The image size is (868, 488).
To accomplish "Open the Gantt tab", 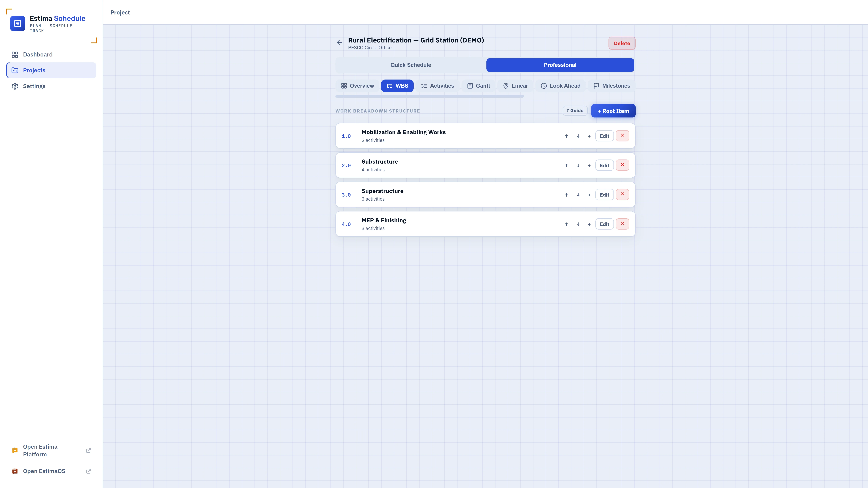I will 478,86.
